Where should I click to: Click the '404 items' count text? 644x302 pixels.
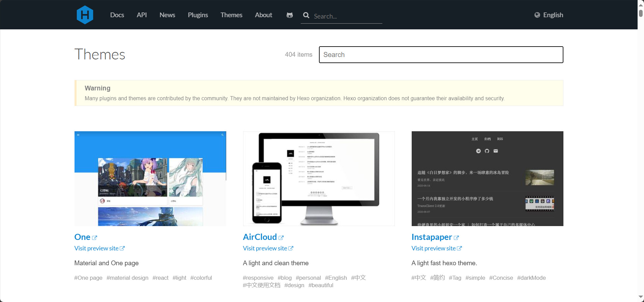click(299, 55)
